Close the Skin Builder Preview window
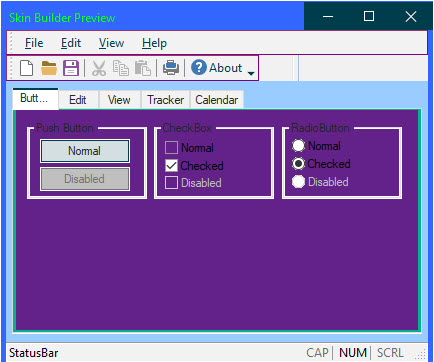 [x=411, y=16]
